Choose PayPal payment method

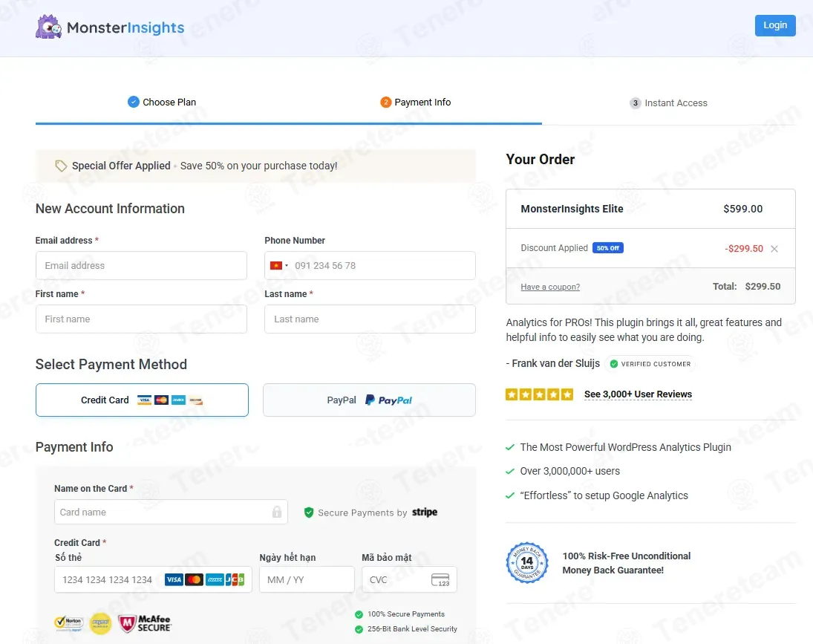click(x=369, y=400)
